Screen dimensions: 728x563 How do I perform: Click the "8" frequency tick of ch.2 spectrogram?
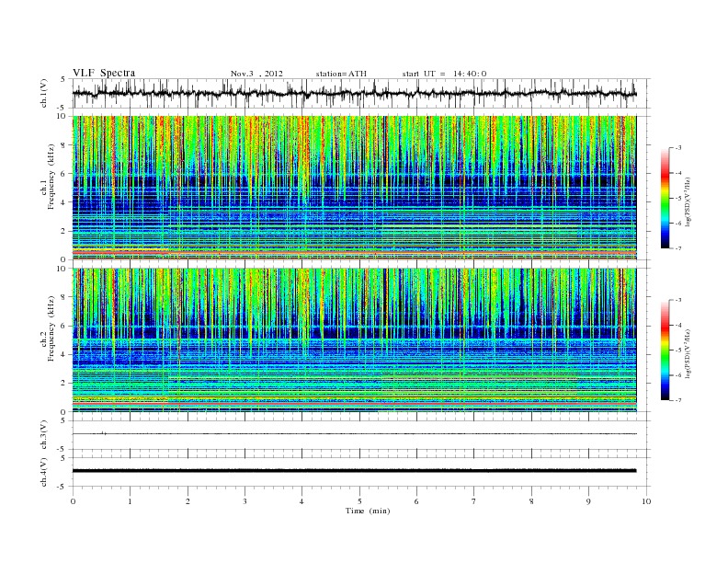pos(64,297)
